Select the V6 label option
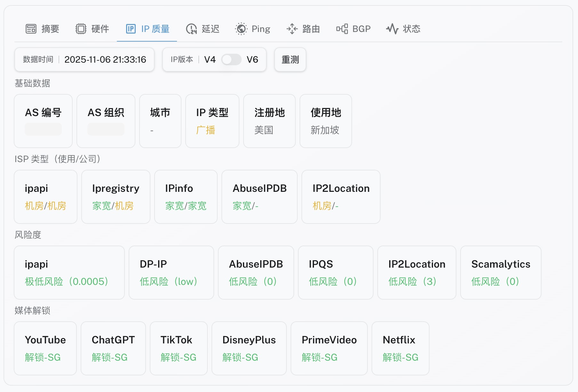 252,59
